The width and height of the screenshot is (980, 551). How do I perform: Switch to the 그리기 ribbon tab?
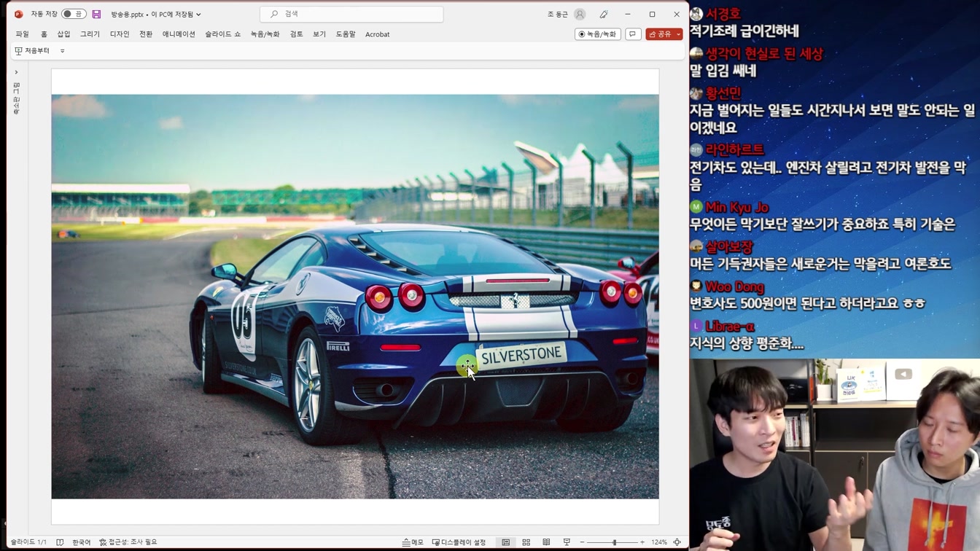pos(90,34)
